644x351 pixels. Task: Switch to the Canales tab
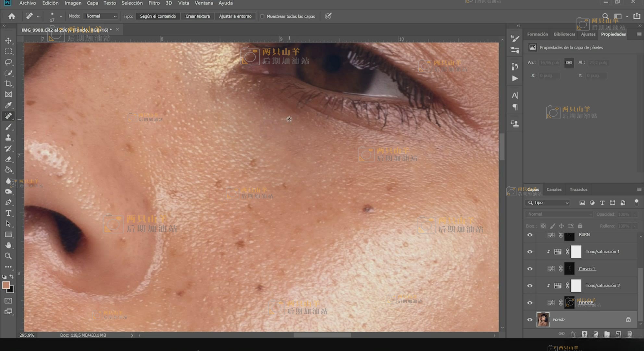554,189
